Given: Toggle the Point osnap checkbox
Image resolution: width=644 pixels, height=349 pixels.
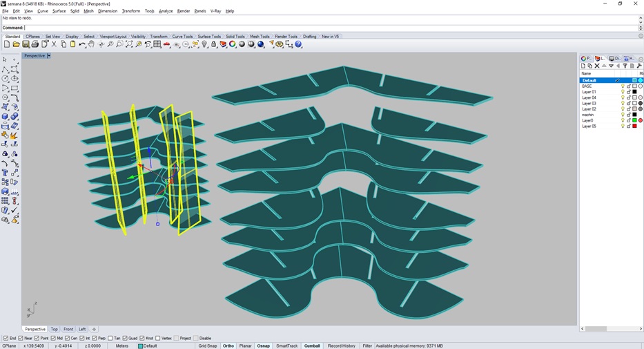Looking at the screenshot, I should [37, 339].
